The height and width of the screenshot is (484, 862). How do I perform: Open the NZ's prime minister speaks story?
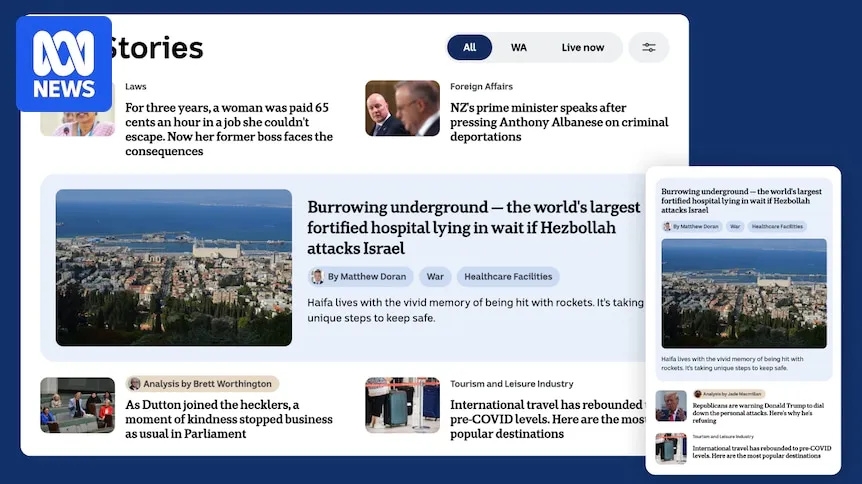(x=559, y=122)
